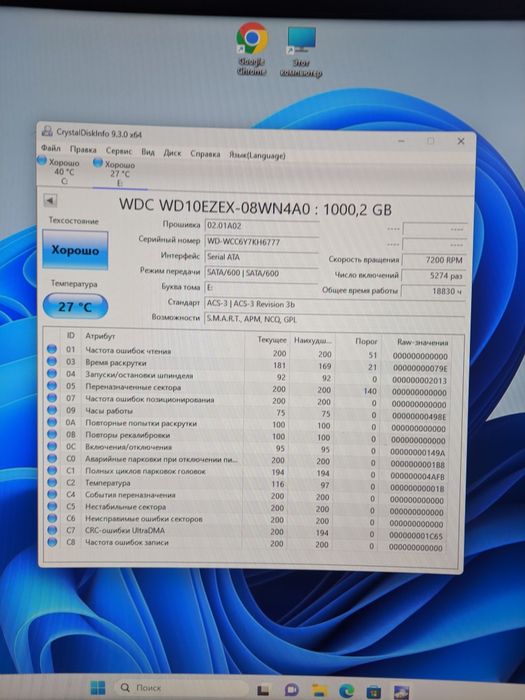
Task: Open the Сервис menu
Action: tap(119, 151)
